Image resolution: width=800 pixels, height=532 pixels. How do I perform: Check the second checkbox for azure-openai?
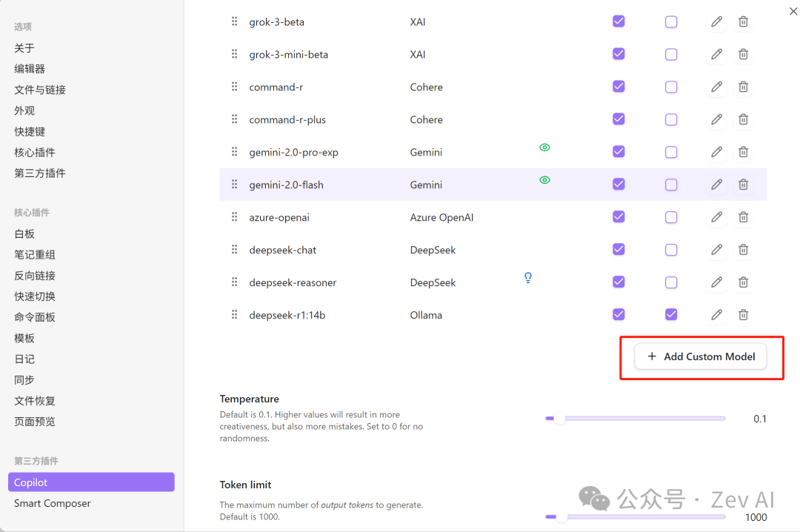tap(671, 217)
